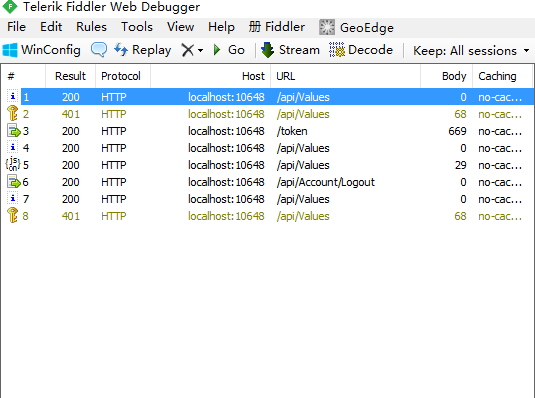Click the key icon of session 2
The image size is (535, 398).
point(13,113)
